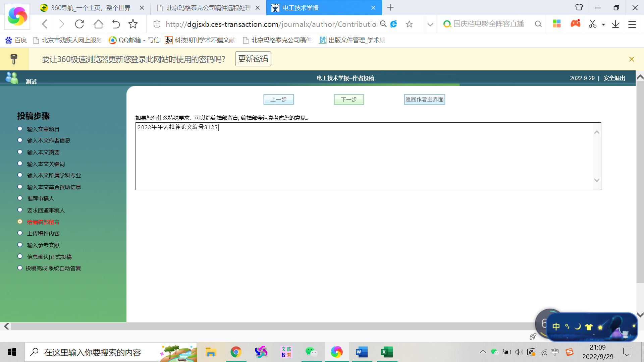Open the downloads arrow icon

click(x=615, y=24)
